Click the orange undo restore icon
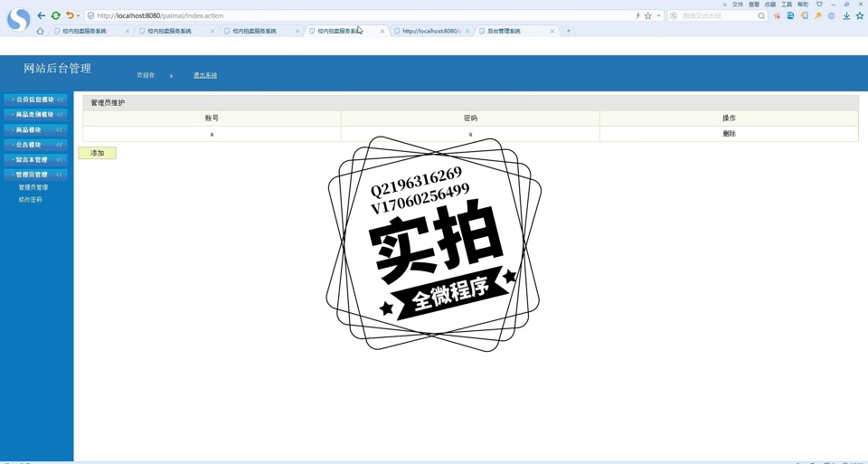Screen dimensions: 868x464 coord(69,15)
